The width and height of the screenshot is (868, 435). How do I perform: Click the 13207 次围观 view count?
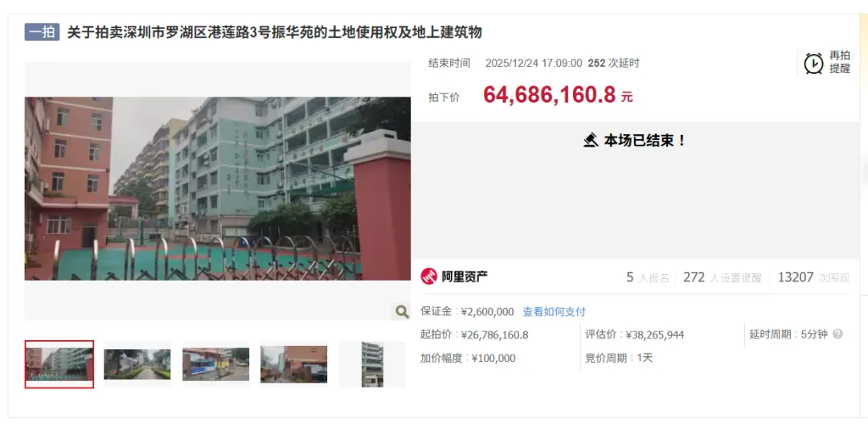(813, 277)
